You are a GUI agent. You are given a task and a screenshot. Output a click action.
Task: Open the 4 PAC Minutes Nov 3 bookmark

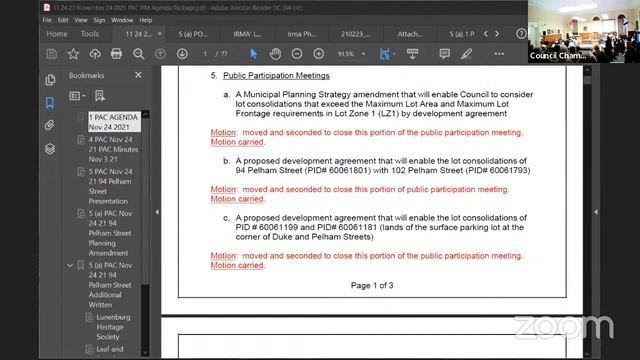(113, 149)
